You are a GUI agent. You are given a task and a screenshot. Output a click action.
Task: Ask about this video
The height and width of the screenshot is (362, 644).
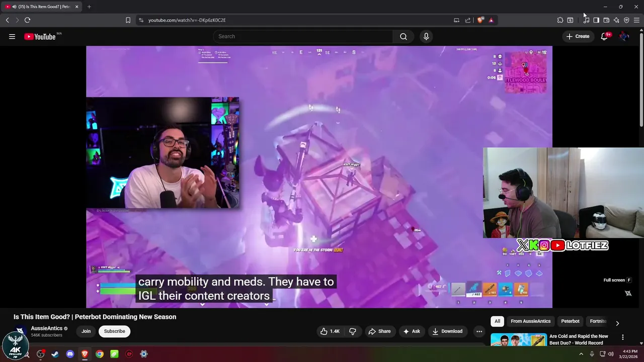point(412,331)
